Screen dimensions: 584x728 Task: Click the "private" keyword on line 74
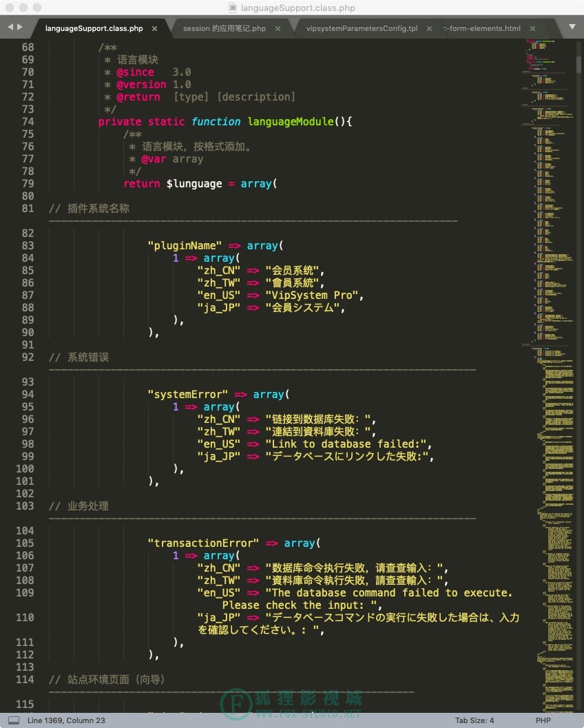tap(120, 122)
